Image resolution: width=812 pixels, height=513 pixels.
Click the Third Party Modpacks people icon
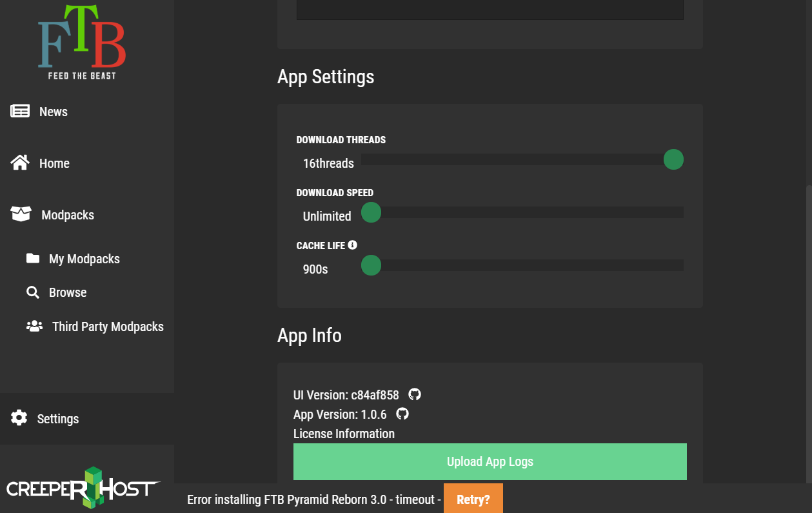point(34,326)
